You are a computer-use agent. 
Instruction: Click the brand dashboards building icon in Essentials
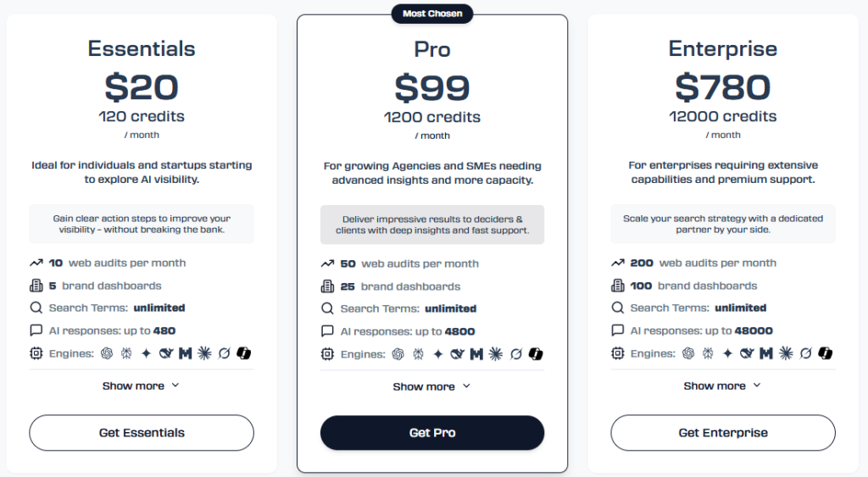pos(36,286)
